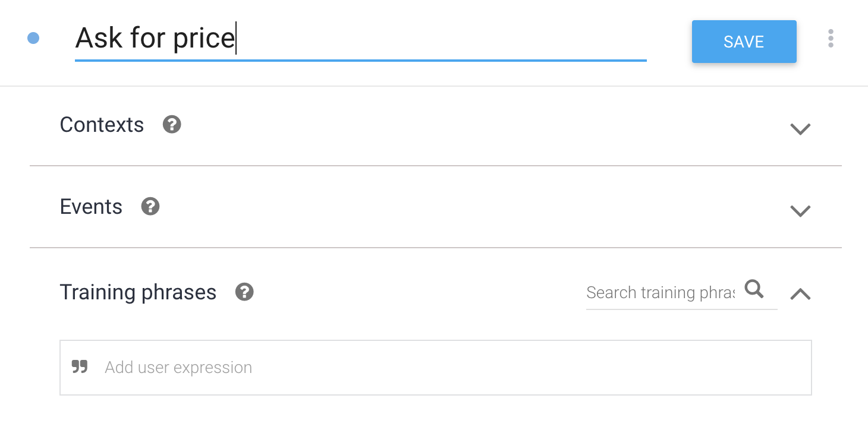Collapse the Training phrases section chevron
The width and height of the screenshot is (868, 430).
click(800, 293)
